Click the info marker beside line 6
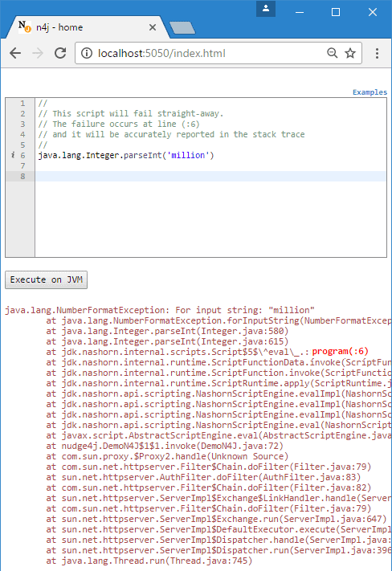 point(13,155)
